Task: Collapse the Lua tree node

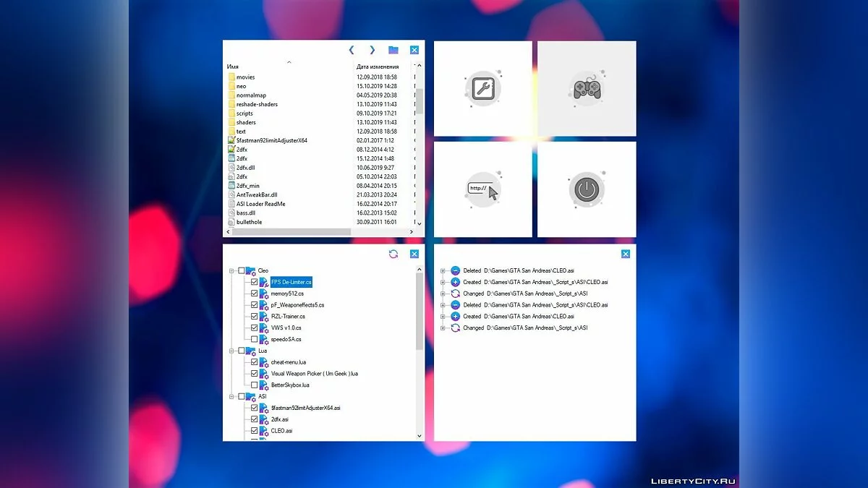Action: click(232, 351)
